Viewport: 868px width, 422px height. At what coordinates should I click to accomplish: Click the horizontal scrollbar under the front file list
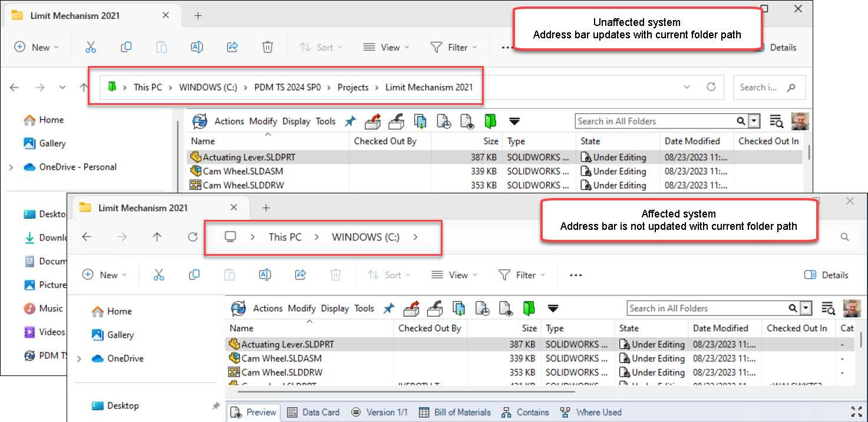[x=401, y=390]
